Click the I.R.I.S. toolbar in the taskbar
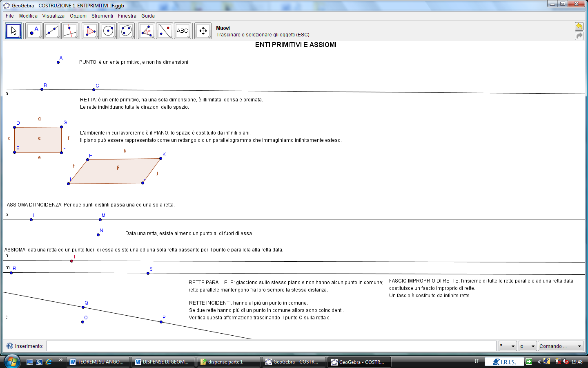The height and width of the screenshot is (368, 588). [x=504, y=362]
